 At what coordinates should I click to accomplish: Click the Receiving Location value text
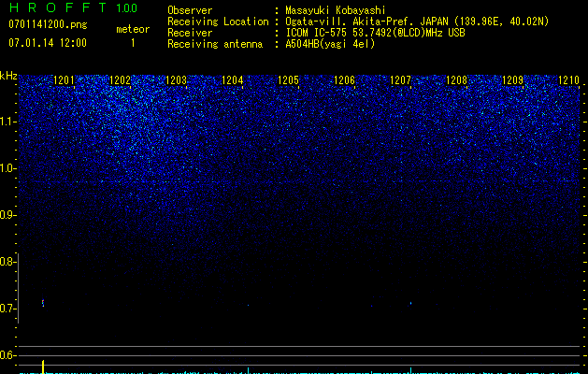coord(417,22)
